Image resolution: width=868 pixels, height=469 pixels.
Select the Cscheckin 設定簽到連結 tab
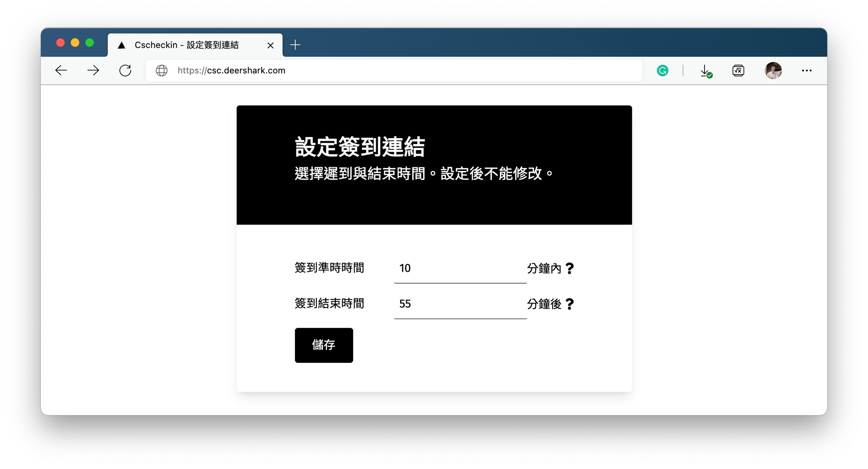point(186,45)
